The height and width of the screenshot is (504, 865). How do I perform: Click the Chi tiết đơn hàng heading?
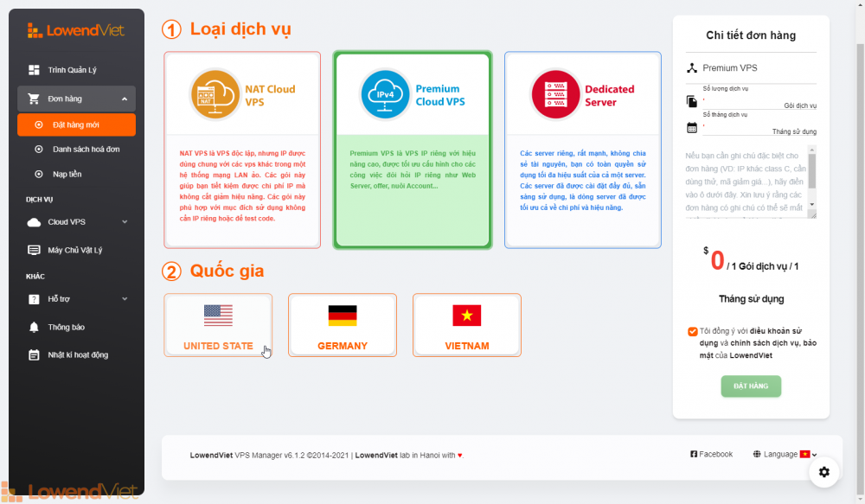(751, 35)
